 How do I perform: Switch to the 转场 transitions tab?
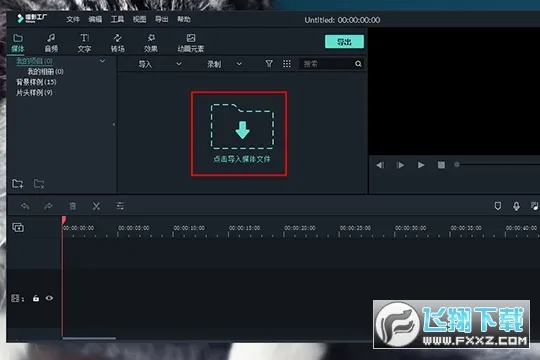pyautogui.click(x=117, y=43)
